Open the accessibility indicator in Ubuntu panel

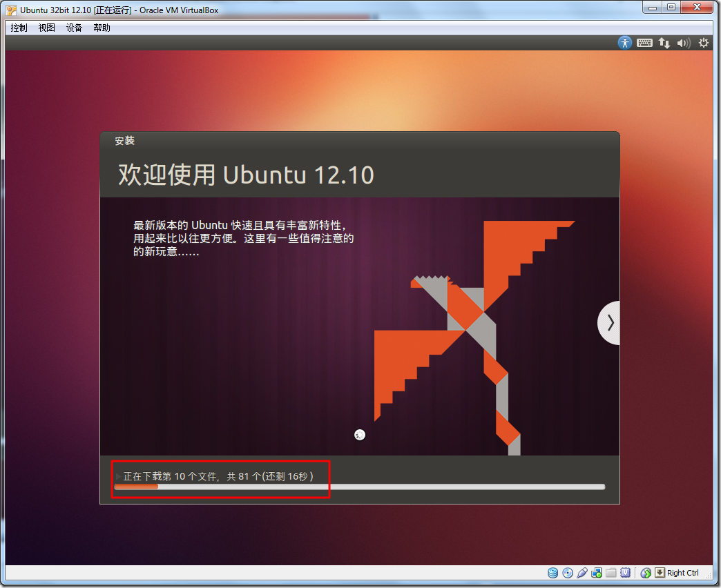[x=624, y=43]
